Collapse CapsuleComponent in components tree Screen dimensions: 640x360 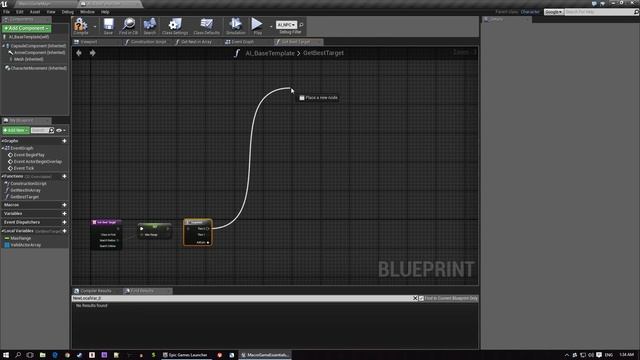coord(4,46)
